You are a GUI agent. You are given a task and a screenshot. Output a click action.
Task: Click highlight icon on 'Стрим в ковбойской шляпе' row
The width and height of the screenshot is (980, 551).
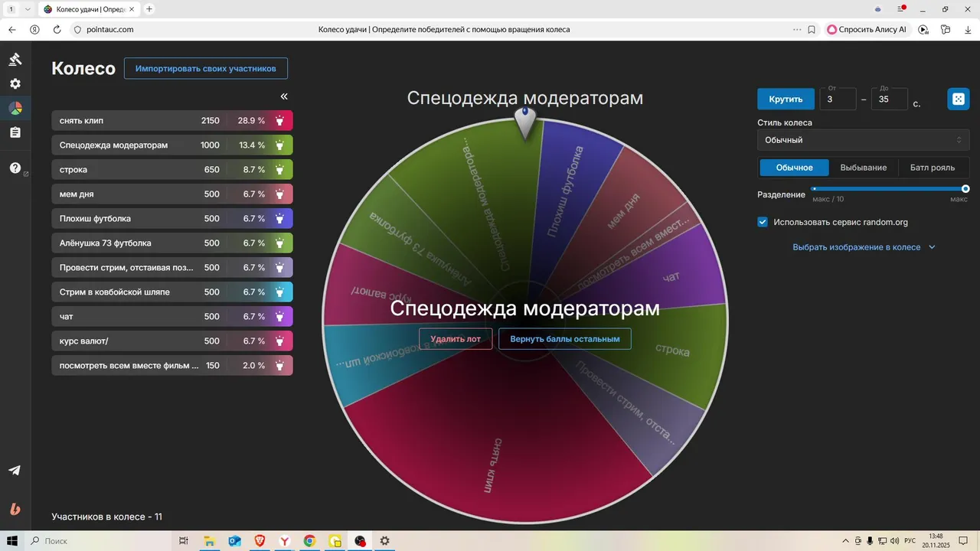[280, 292]
